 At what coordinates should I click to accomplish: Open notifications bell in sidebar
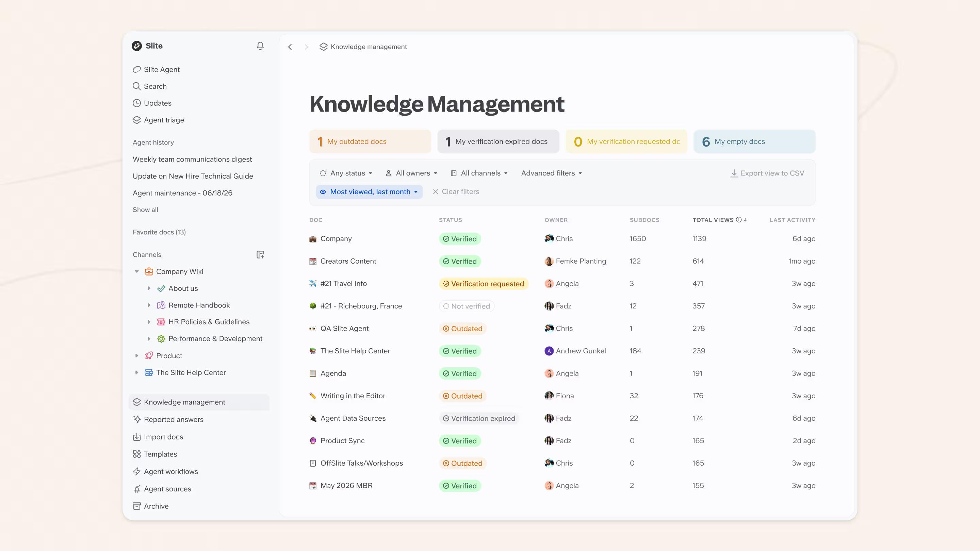tap(260, 46)
